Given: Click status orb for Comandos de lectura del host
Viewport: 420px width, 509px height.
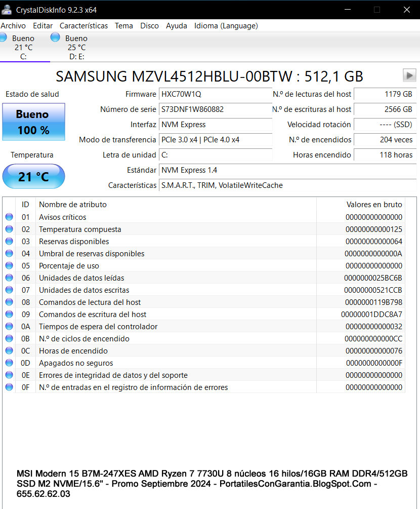Looking at the screenshot, I should tap(9, 302).
